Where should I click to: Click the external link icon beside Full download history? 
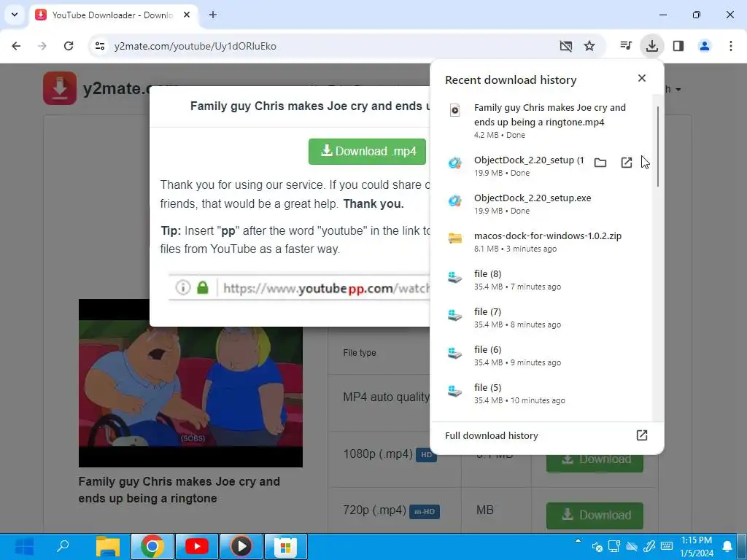click(642, 435)
